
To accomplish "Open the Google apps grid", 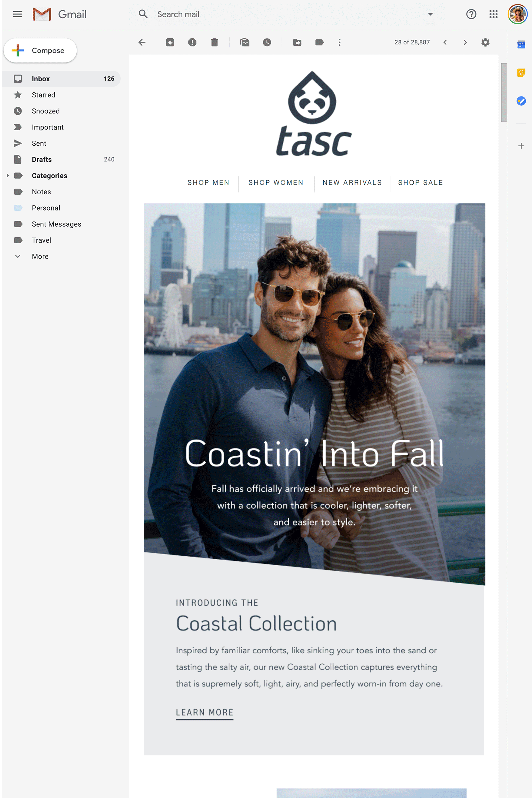I will (x=493, y=14).
